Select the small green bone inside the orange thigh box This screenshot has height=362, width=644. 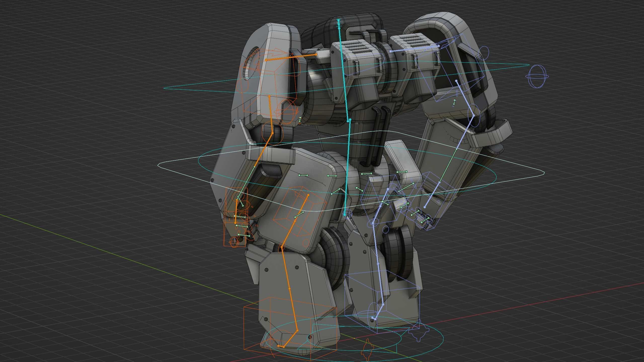[x=299, y=215]
